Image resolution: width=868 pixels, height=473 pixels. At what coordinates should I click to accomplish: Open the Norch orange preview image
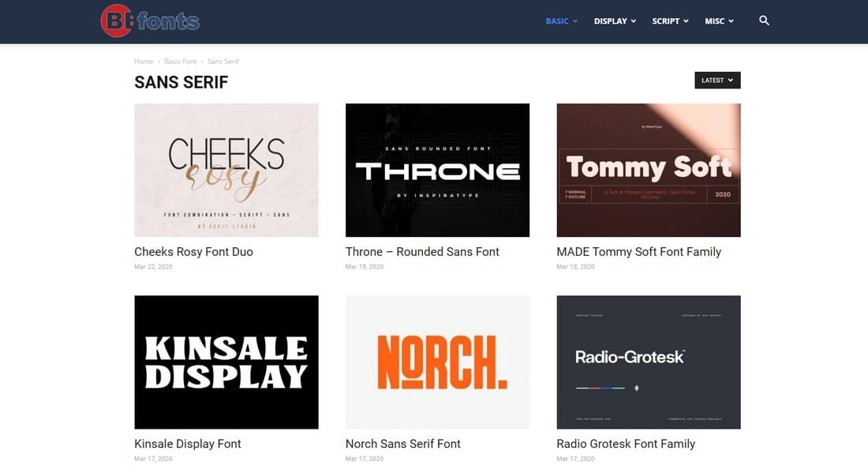437,362
